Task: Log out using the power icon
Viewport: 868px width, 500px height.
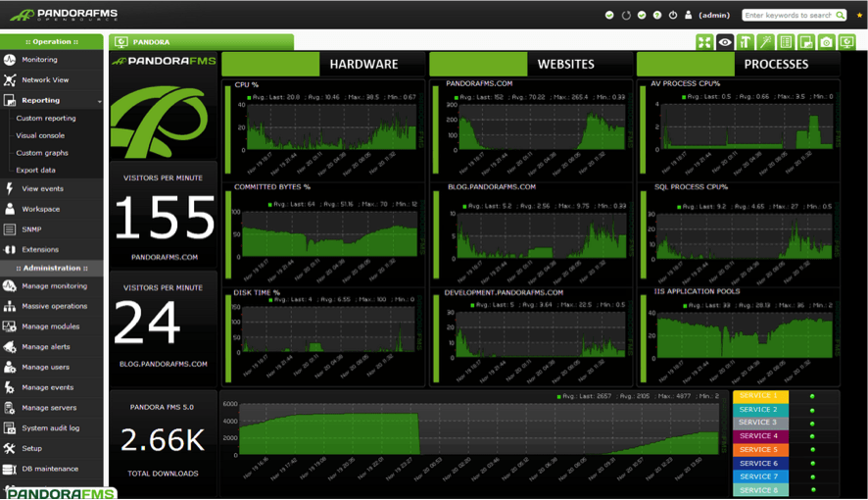Action: 673,16
